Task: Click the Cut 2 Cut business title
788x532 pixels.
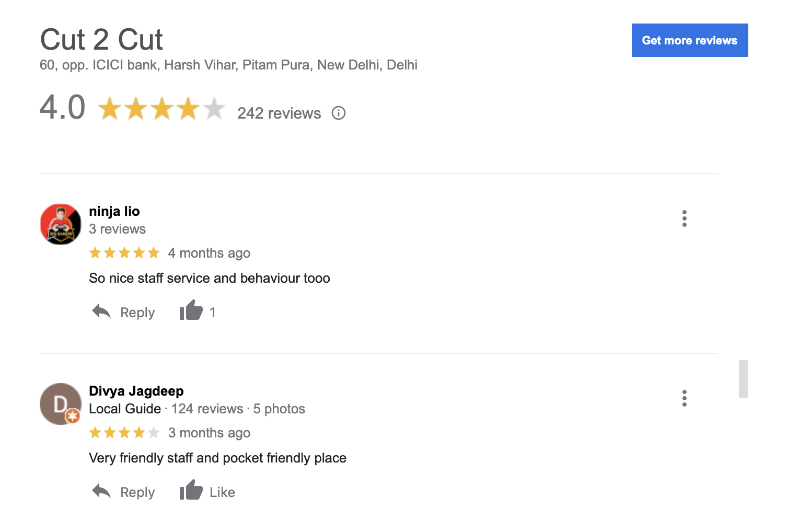Action: coord(102,40)
